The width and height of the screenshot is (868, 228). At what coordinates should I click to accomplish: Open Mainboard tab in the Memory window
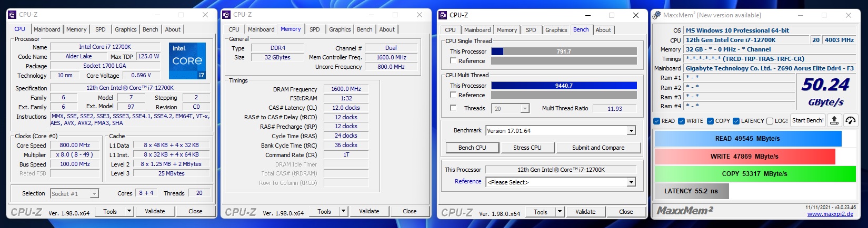coord(261,29)
